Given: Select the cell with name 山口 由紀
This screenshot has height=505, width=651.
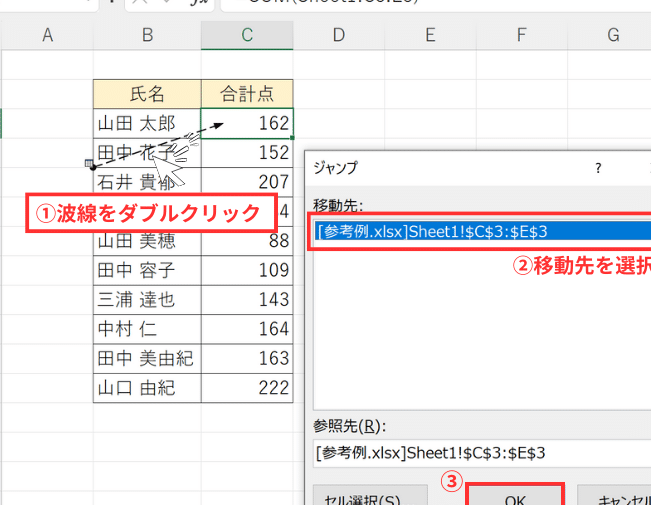Looking at the screenshot, I should tap(147, 388).
